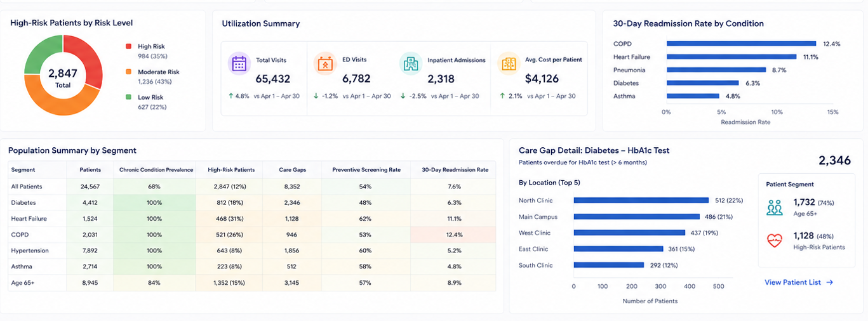Select the Hypertension segment row label

pyautogui.click(x=30, y=251)
